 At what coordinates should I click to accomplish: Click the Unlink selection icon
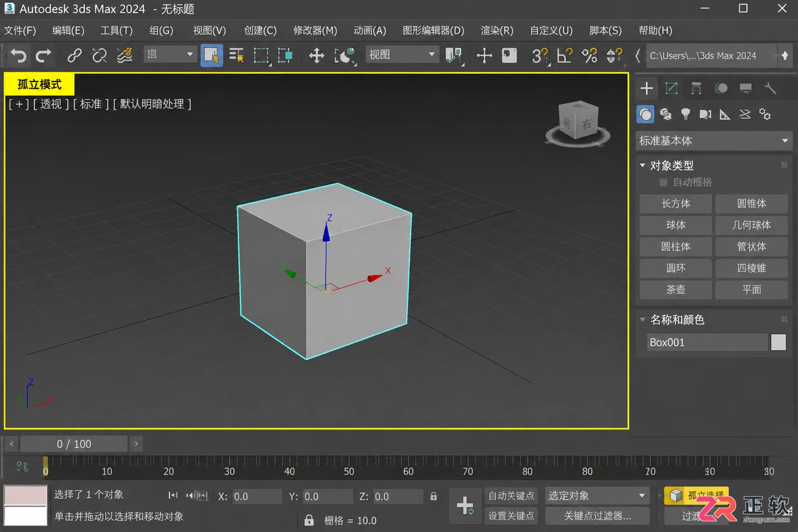pyautogui.click(x=100, y=55)
